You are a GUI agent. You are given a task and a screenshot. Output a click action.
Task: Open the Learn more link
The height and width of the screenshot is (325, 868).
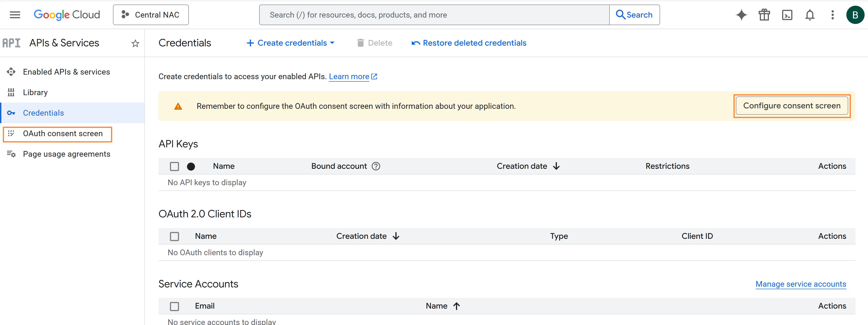pyautogui.click(x=353, y=77)
